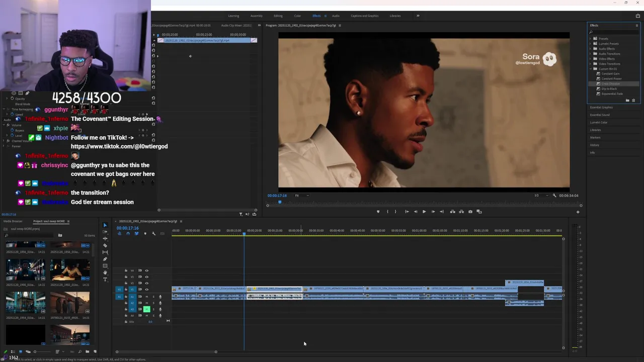Unmute track A3 with green M

tap(147, 309)
